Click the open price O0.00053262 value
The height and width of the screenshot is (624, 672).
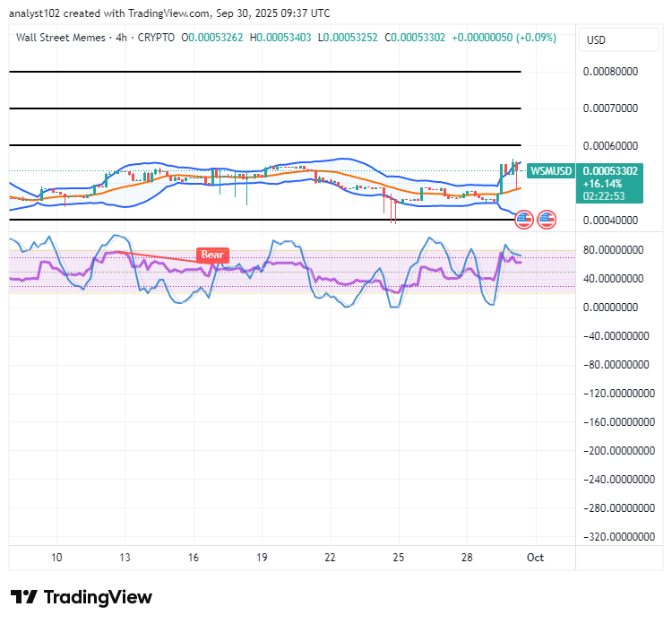[x=212, y=38]
